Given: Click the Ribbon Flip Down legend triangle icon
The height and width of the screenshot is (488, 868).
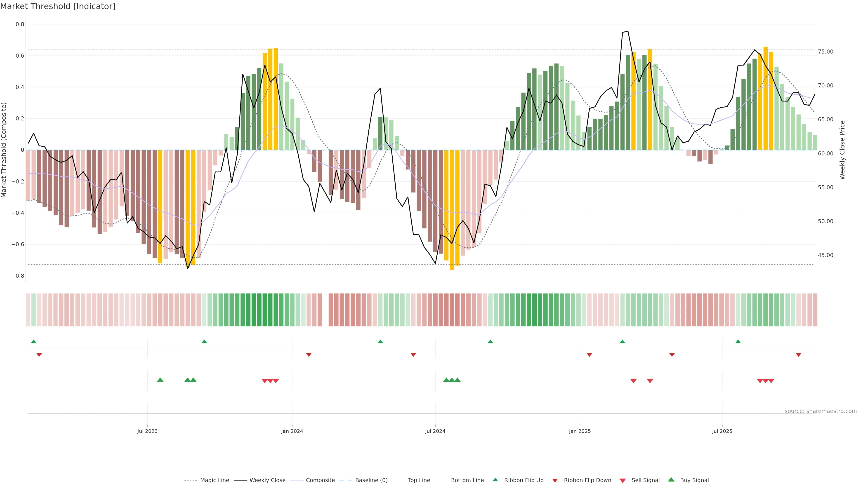Looking at the screenshot, I should pos(555,481).
